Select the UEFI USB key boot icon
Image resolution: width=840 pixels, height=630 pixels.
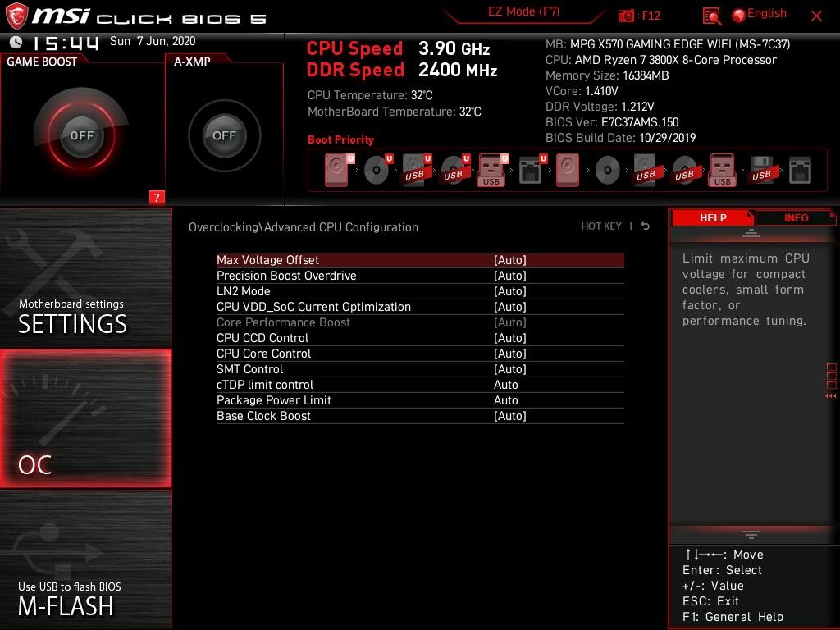coord(492,170)
